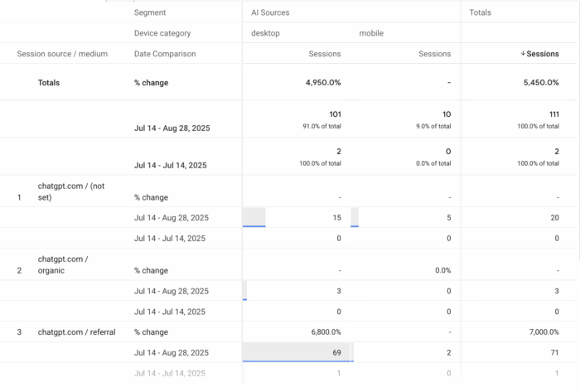The image size is (580, 392).
Task: Click the "Date Comparison" column header
Action: (165, 54)
